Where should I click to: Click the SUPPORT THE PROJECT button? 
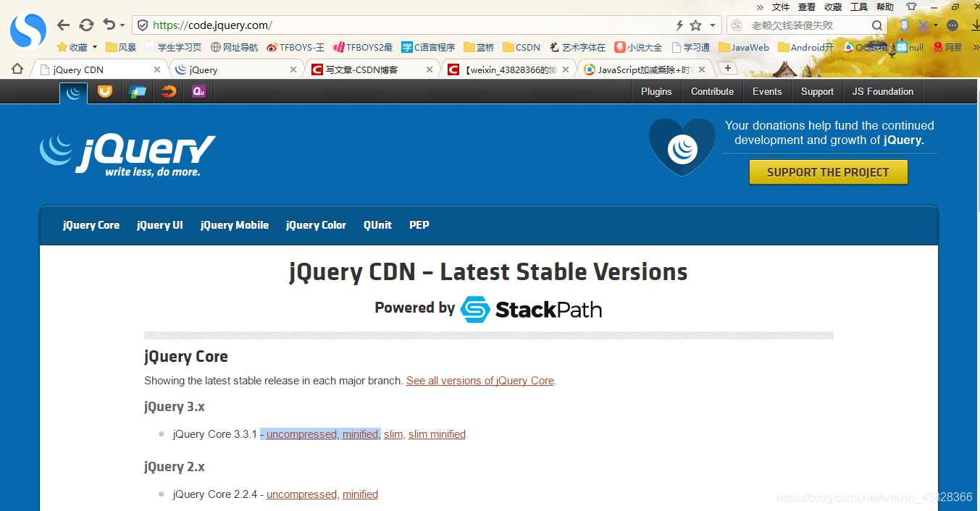[x=828, y=172]
